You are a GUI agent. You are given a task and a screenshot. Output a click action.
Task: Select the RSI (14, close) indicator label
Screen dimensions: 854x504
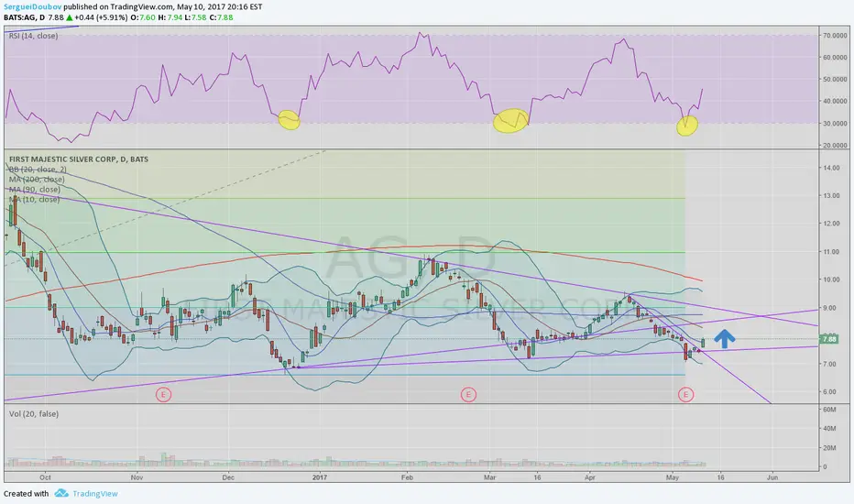tap(33, 36)
